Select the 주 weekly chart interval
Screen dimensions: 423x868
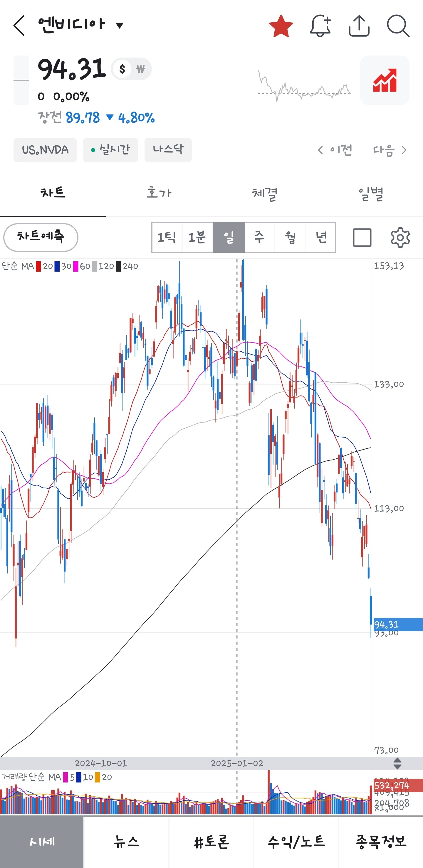[260, 237]
